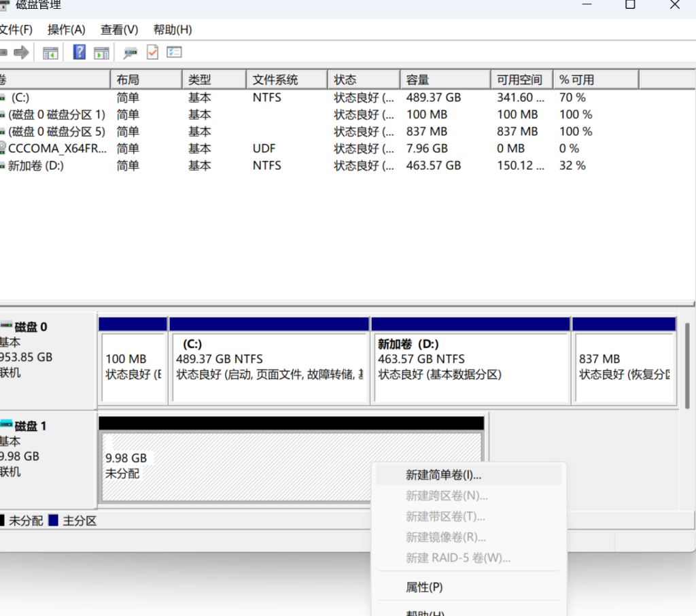Click the drive with magnifier toolbar icon
The width and height of the screenshot is (696, 616).
coord(130,52)
